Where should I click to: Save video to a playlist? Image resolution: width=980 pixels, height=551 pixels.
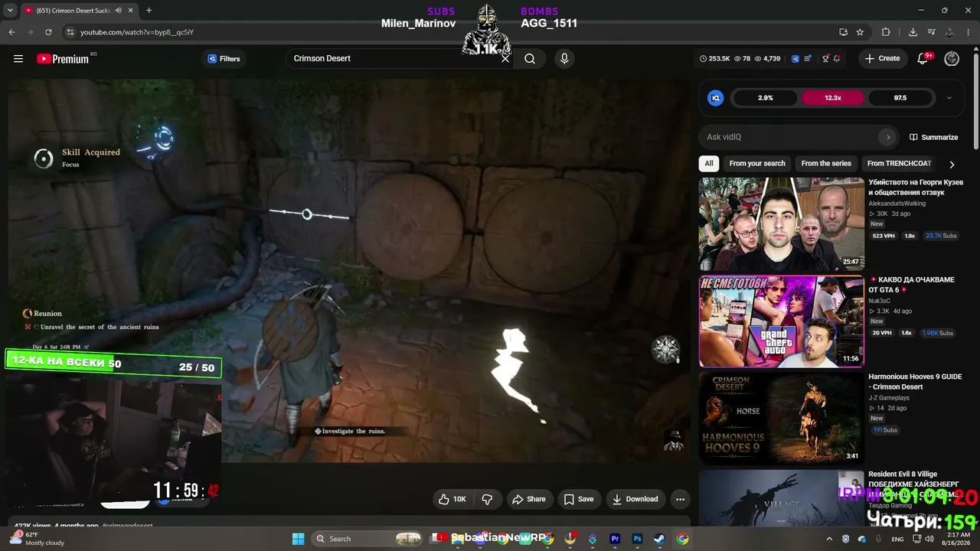(579, 499)
